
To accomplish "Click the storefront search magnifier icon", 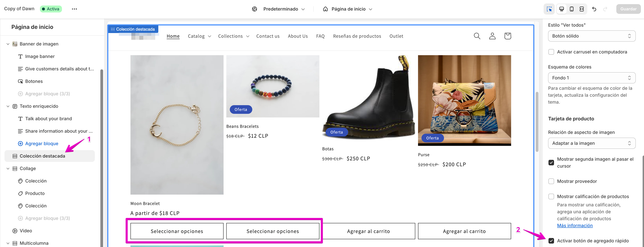I will pyautogui.click(x=477, y=36).
